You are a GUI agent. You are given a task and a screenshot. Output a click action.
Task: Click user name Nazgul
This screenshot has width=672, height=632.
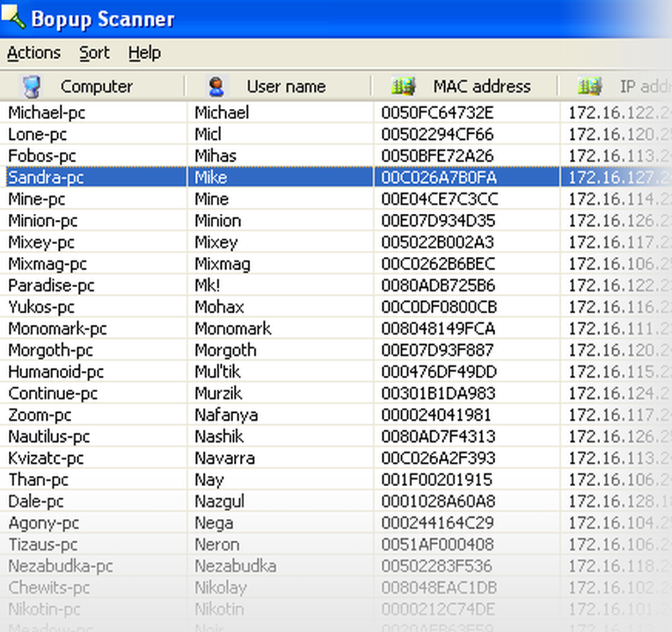coord(220,502)
